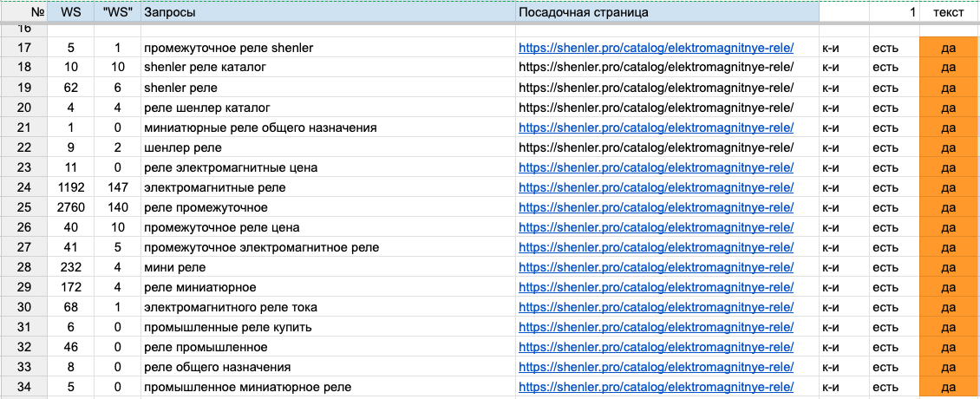Select the quoted "WS" header cell
The width and height of the screenshot is (980, 399).
coord(117,12)
